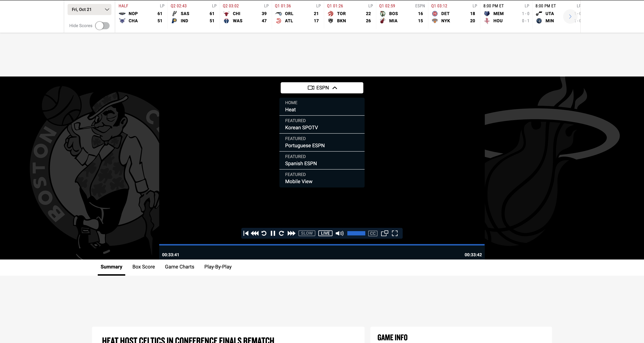The height and width of the screenshot is (343, 644).
Task: Click the Hawks logo in scoreboard
Action: [279, 21]
